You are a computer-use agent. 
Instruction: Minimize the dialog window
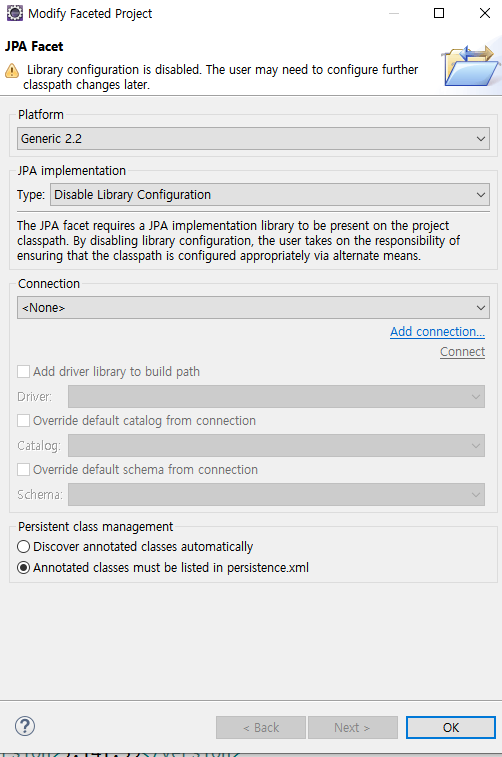(394, 13)
